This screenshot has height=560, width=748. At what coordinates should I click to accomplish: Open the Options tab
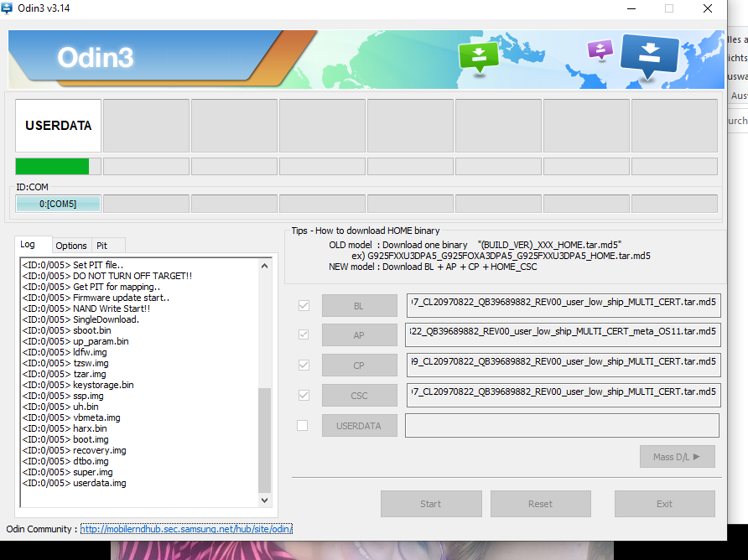pyautogui.click(x=71, y=245)
